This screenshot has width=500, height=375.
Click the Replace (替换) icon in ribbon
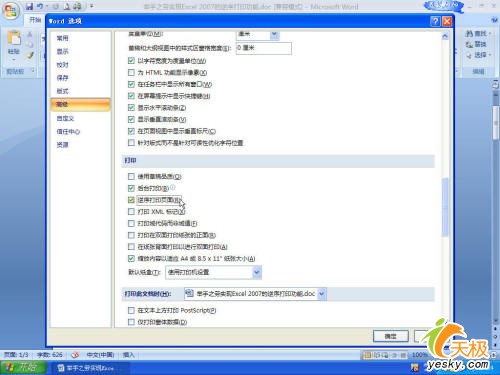[x=469, y=44]
